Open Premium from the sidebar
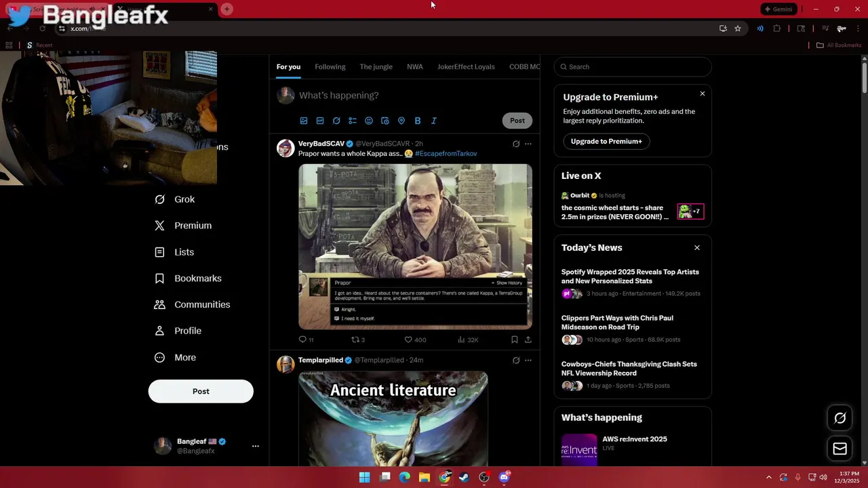The width and height of the screenshot is (868, 488). pyautogui.click(x=183, y=226)
